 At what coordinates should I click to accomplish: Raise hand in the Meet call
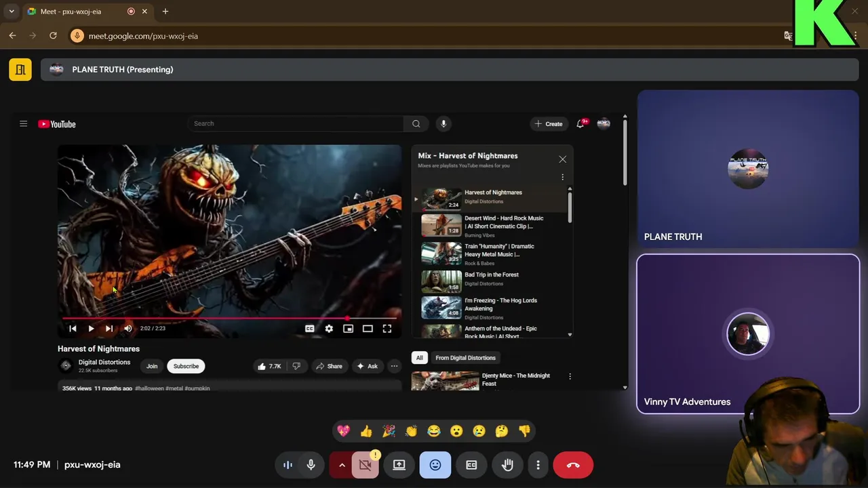click(x=507, y=465)
